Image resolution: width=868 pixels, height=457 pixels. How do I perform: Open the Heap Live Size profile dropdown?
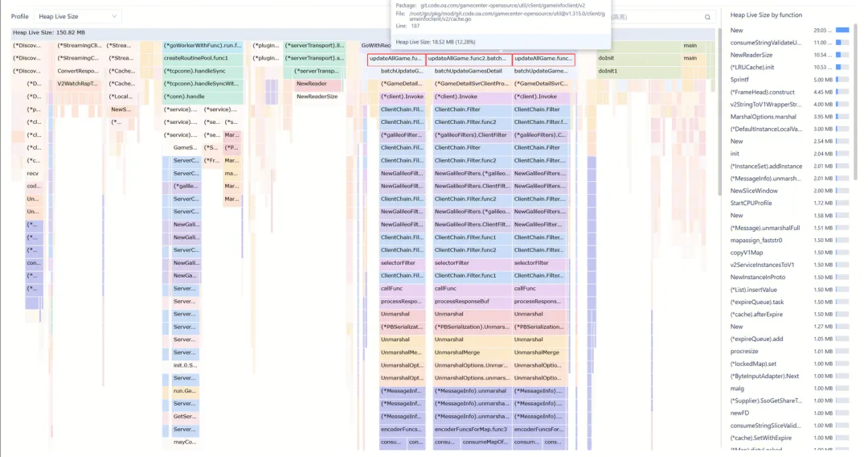(77, 16)
